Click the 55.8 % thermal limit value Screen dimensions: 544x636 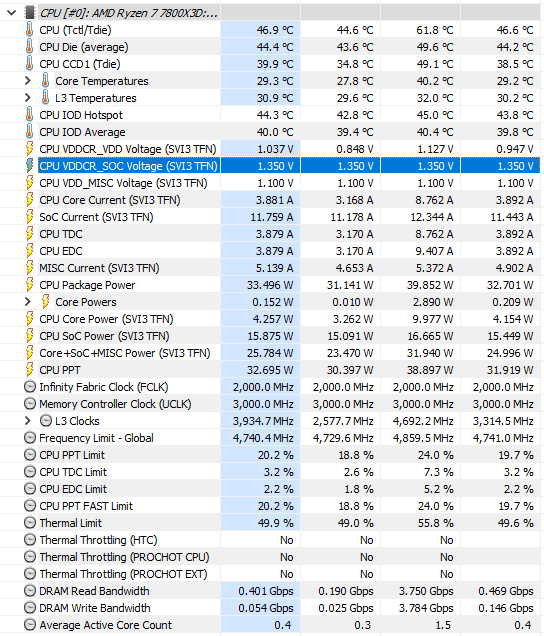420,523
